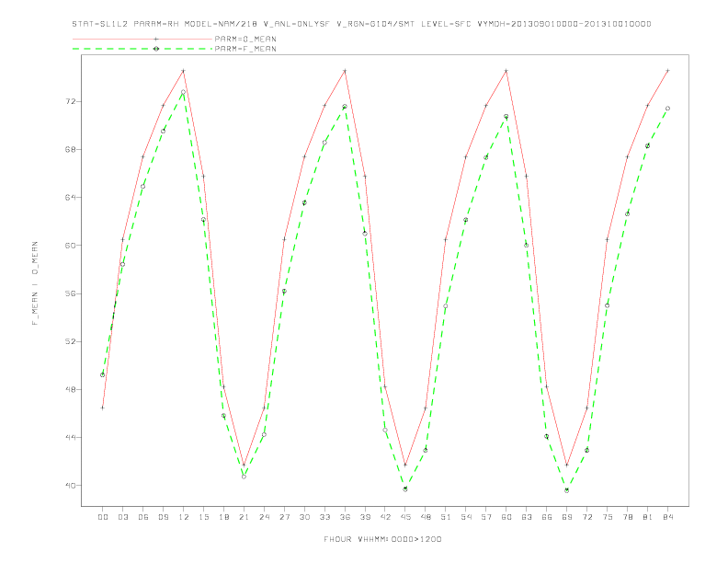Screen dimensions: 728x563
Task: Click x-axis tick label 60
Action: tap(506, 517)
